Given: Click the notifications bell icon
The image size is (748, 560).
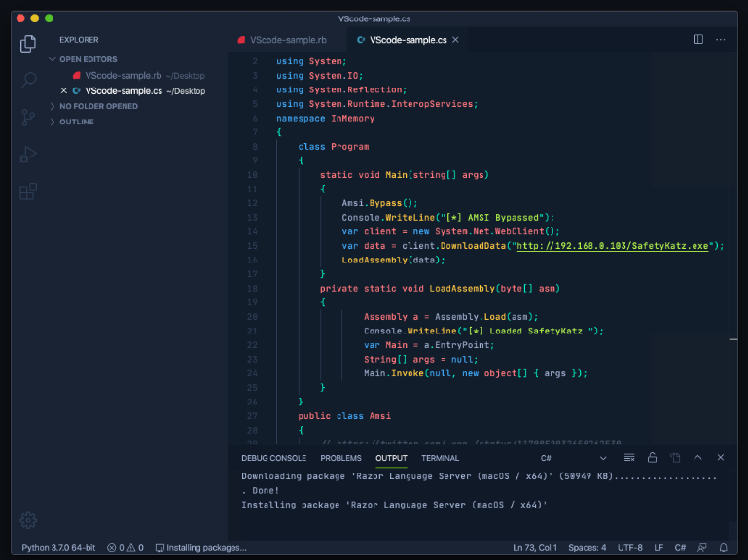Looking at the screenshot, I should click(x=723, y=548).
